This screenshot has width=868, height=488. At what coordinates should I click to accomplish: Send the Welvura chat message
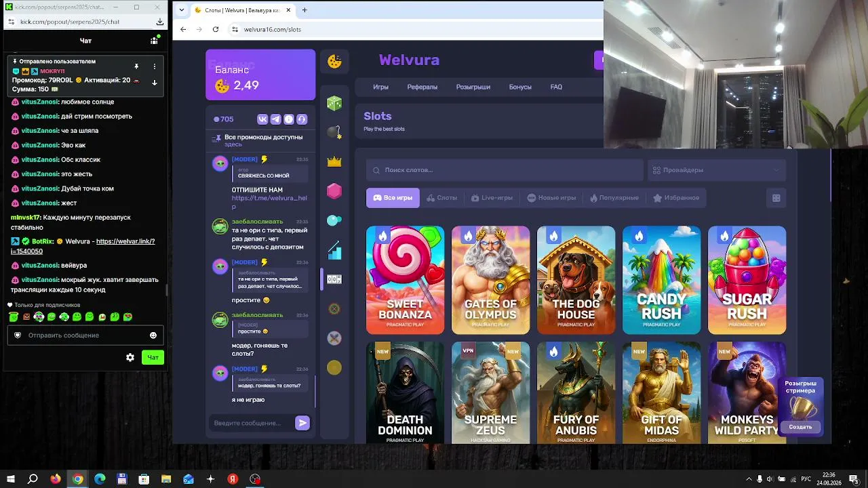(302, 423)
